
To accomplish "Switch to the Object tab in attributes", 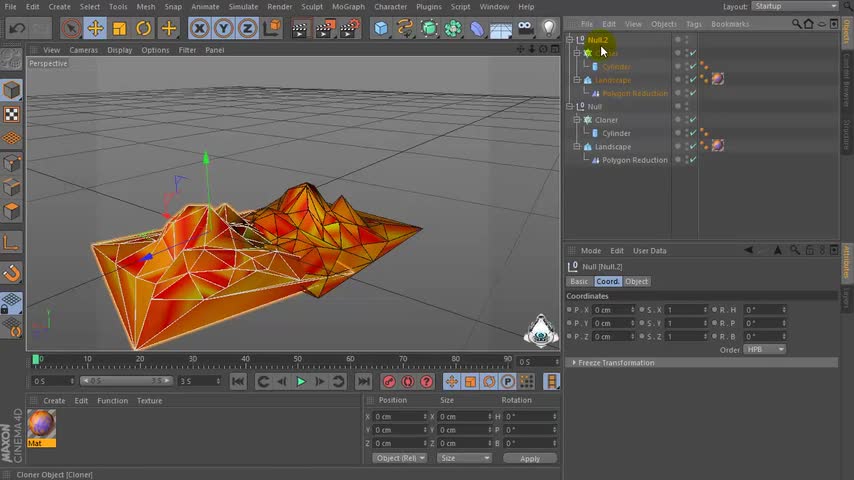I will [x=636, y=282].
